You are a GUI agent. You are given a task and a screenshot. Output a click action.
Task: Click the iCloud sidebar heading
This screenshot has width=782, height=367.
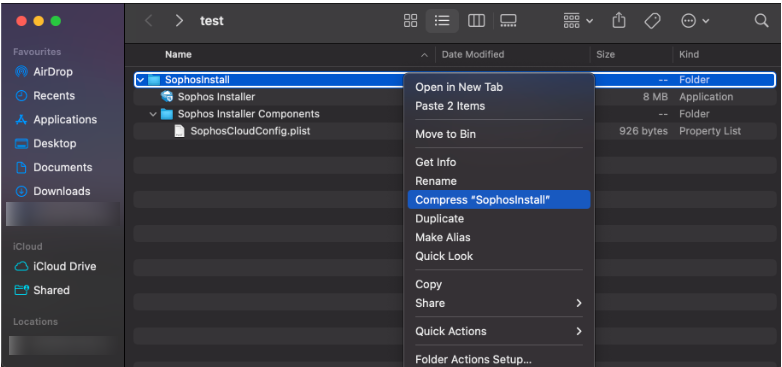click(27, 246)
